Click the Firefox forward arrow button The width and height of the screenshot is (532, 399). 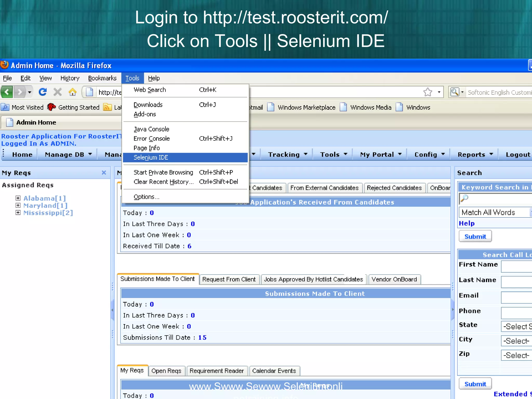click(x=20, y=92)
